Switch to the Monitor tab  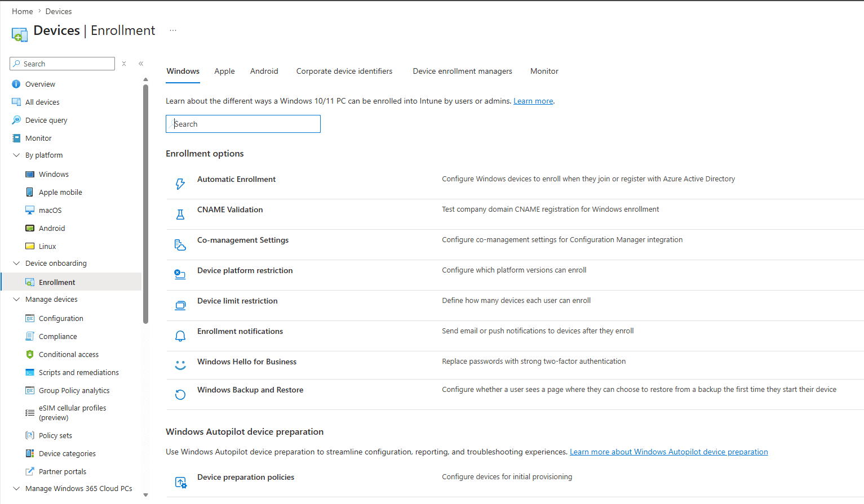[544, 71]
